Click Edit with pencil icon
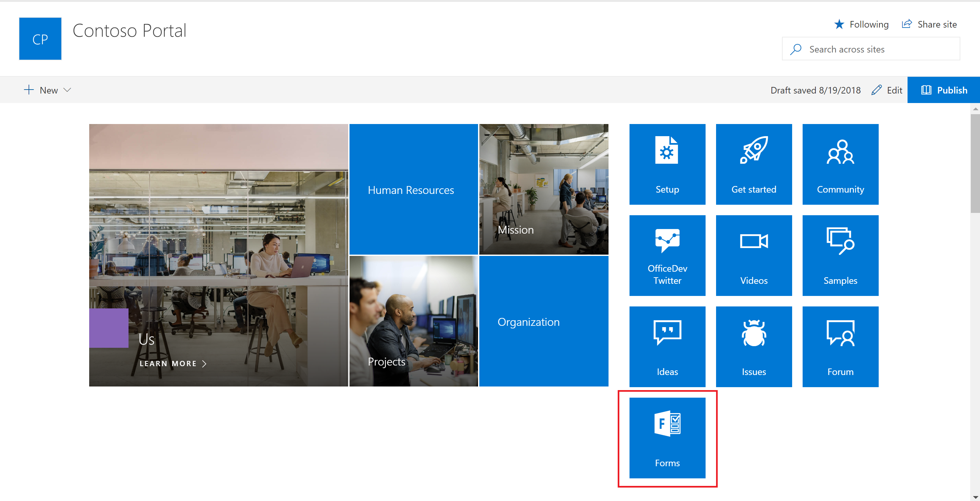This screenshot has height=501, width=980. click(887, 90)
